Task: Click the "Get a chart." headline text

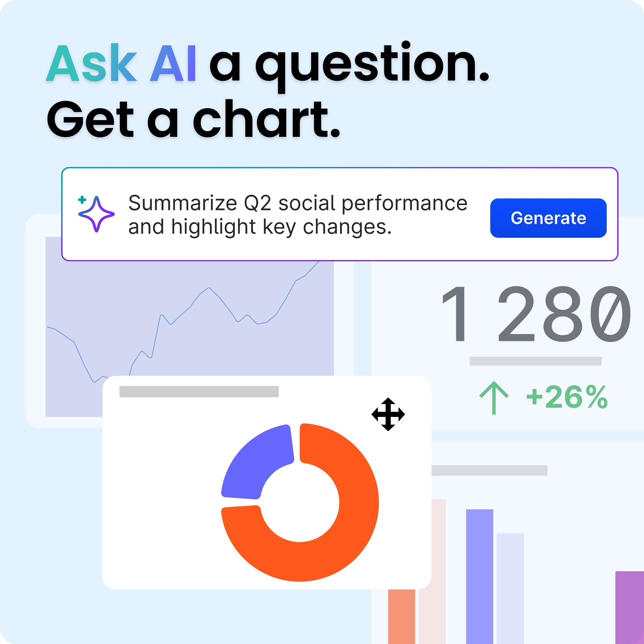Action: coord(193,119)
